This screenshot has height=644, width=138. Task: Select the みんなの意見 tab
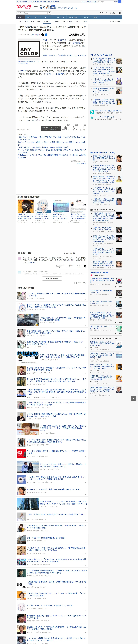(x=73, y=17)
